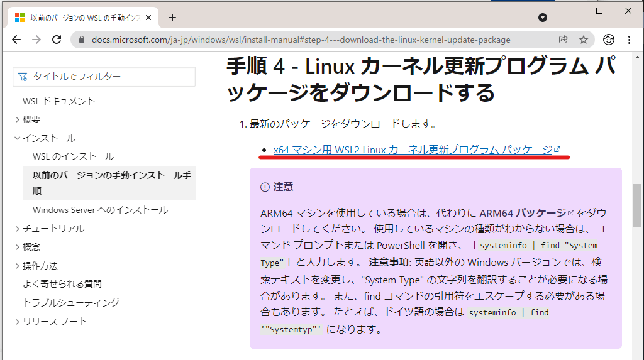Open Chrome three-dot menu
The height and width of the screenshot is (360, 644).
click(629, 40)
